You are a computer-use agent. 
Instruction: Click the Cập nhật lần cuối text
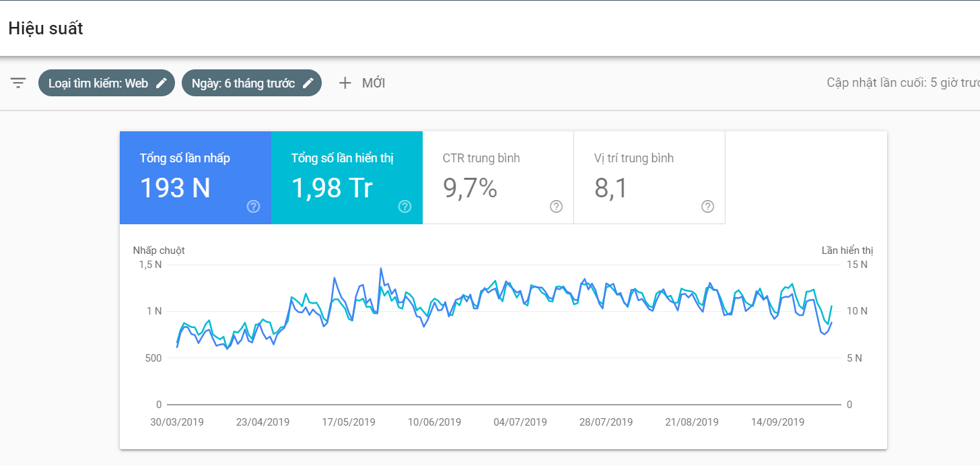(x=902, y=83)
